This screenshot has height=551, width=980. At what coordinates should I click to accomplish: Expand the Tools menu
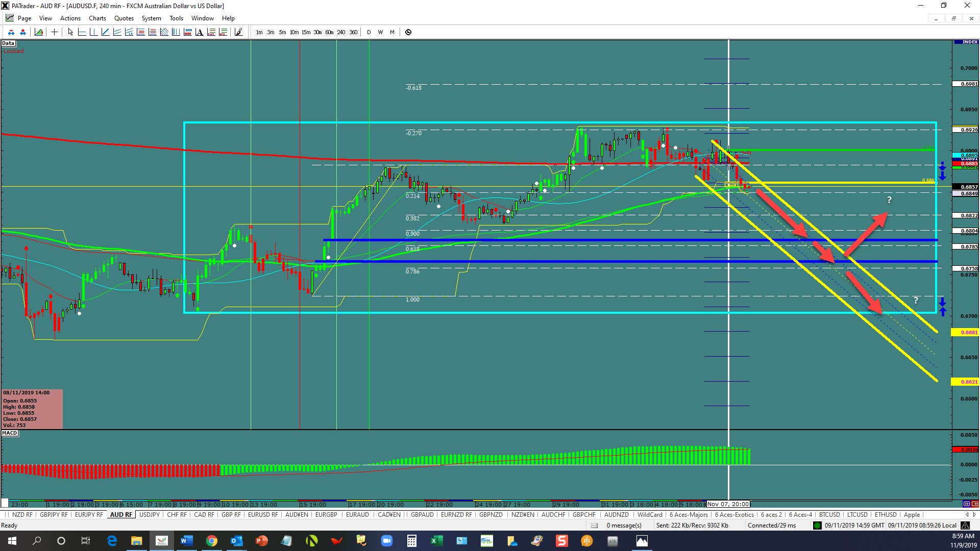click(176, 18)
